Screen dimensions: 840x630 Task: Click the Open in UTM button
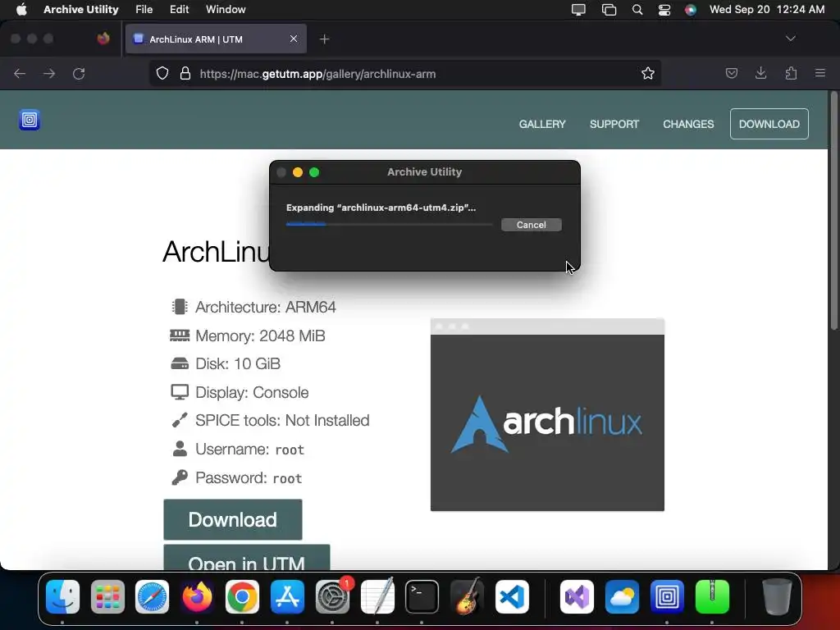click(x=246, y=558)
